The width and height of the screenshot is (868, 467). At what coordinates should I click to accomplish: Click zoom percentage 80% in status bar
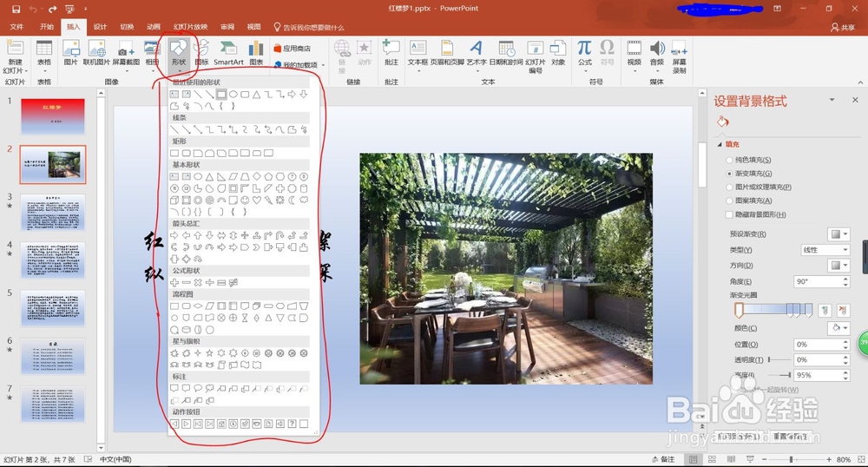pyautogui.click(x=844, y=459)
